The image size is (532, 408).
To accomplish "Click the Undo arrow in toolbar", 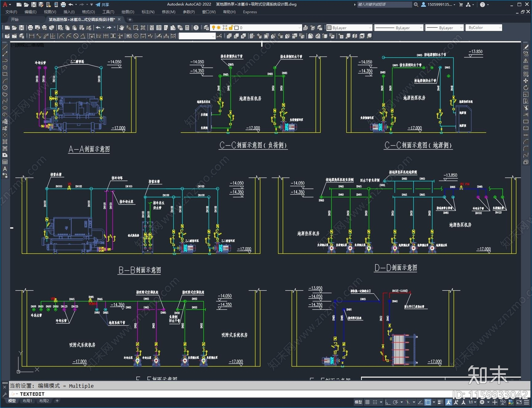I will tap(98, 28).
